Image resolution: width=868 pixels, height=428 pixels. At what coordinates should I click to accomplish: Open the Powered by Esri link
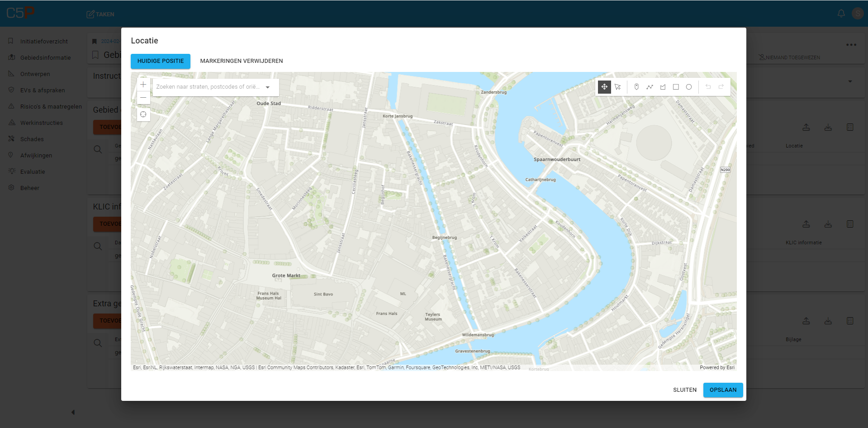pos(717,367)
